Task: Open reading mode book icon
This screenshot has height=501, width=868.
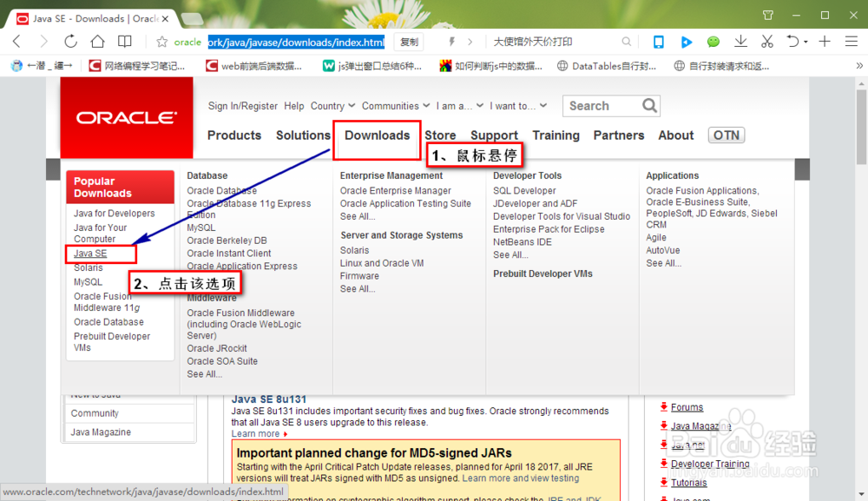Action: coord(124,42)
